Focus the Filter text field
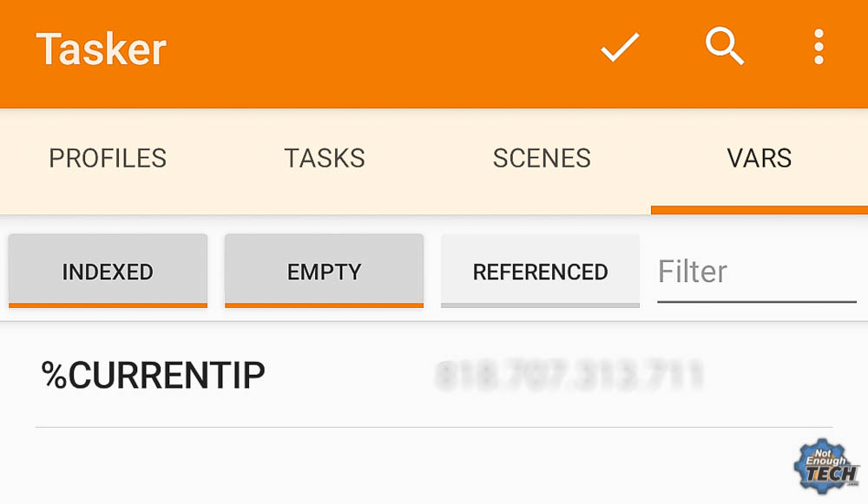 tap(757, 272)
